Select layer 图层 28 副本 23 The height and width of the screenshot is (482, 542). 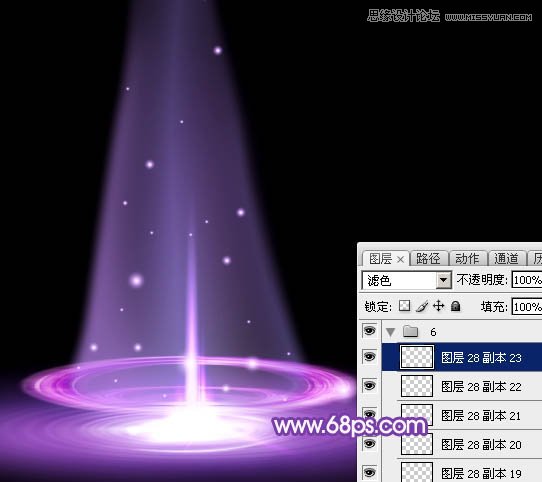[462, 358]
